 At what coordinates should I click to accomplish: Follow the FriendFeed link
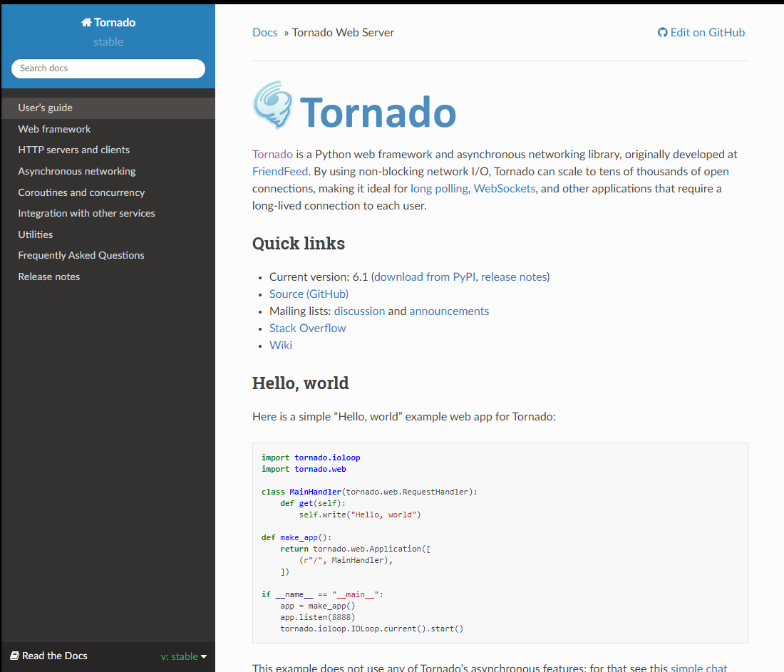coord(280,172)
